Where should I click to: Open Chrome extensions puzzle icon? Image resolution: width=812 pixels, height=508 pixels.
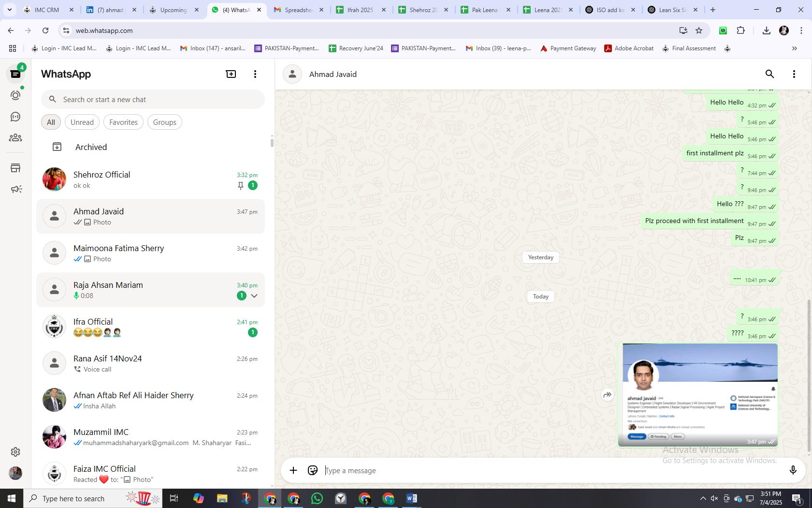coord(740,30)
